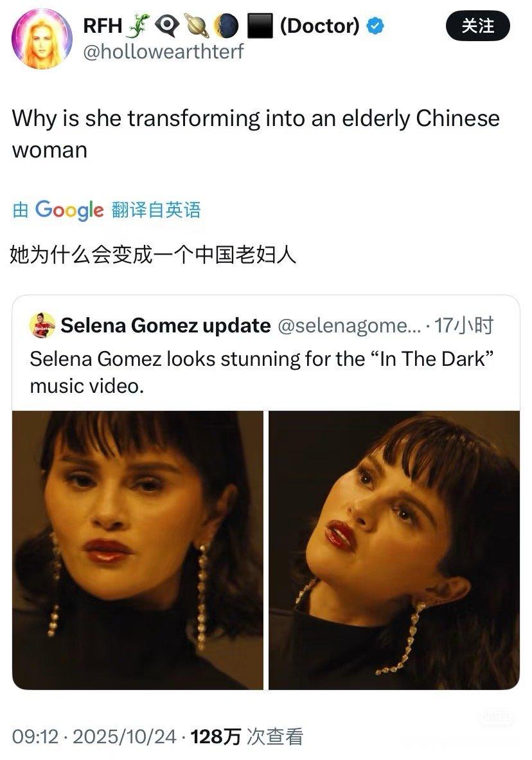Screen dimensions: 532x760
Task: View the 128万 次查看 view count
Action: [x=247, y=737]
